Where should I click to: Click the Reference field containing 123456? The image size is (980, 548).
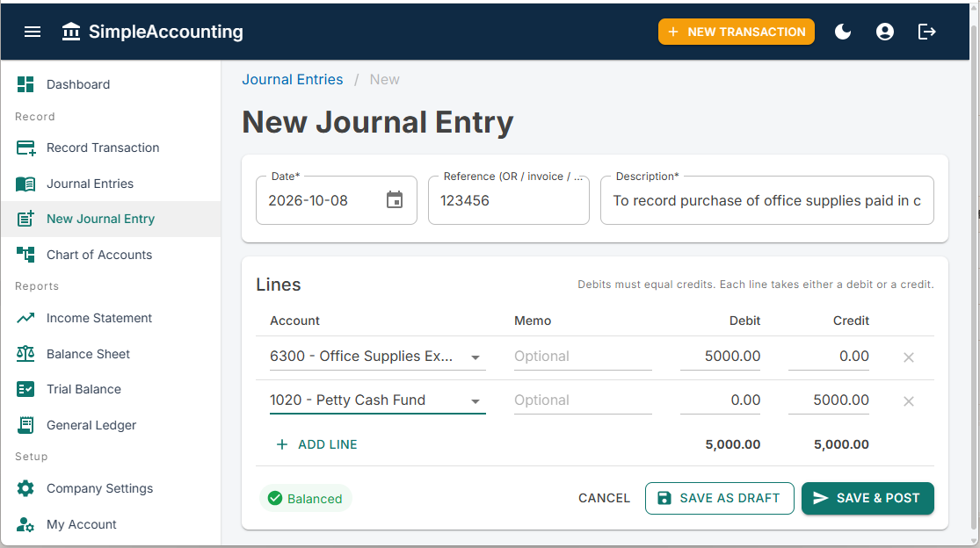coord(508,200)
